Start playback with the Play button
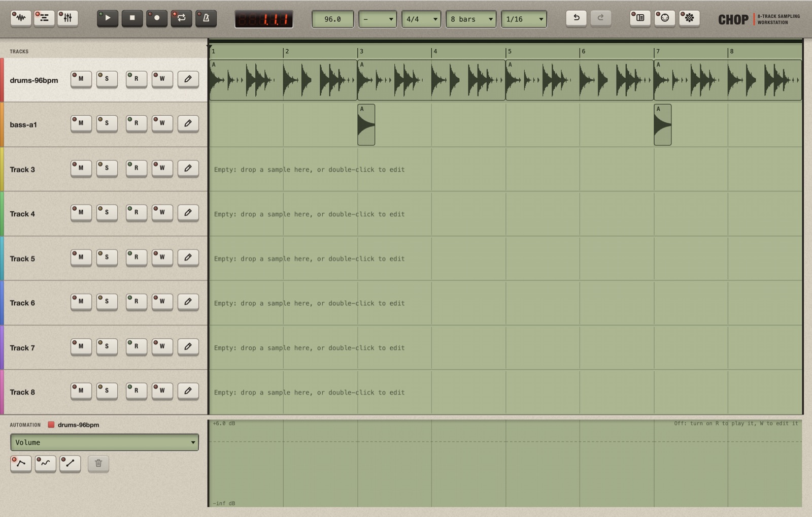812x517 pixels. (108, 18)
